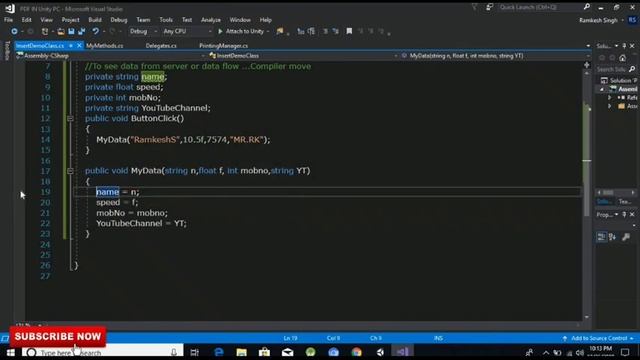Open the Mail app from taskbar
640x360 pixels.
pos(287,352)
